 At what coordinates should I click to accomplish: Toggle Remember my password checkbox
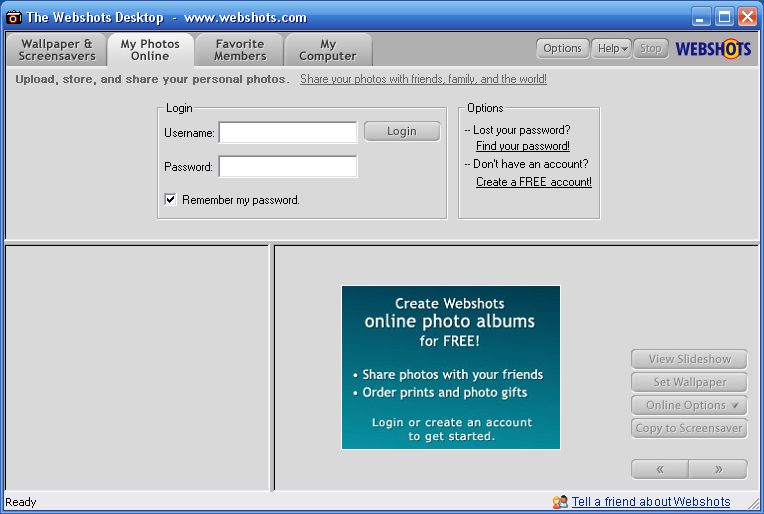coord(170,199)
